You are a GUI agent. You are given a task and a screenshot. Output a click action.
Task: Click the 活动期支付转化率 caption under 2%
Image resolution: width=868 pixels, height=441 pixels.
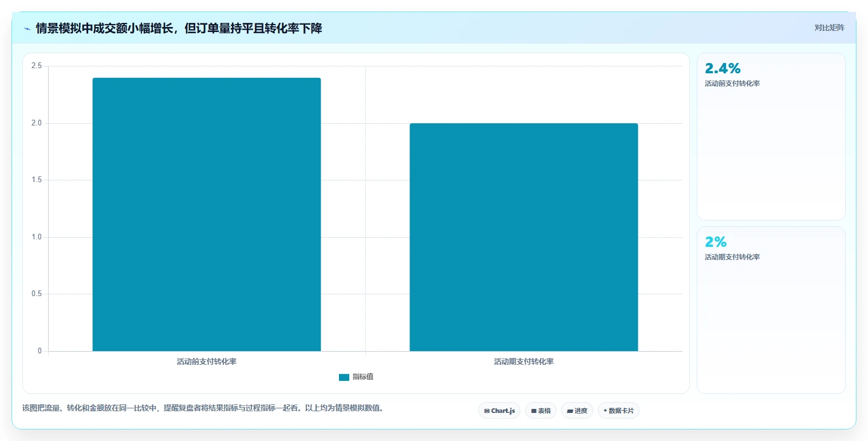[x=732, y=257]
